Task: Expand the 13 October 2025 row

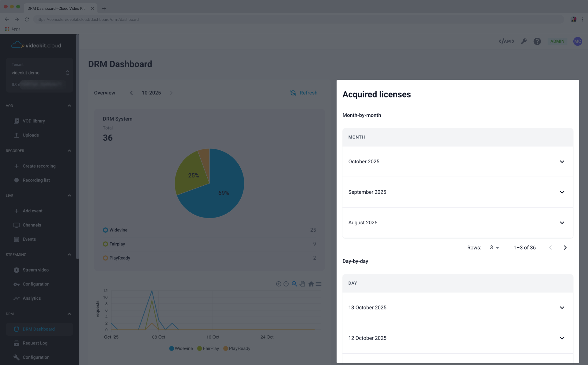Action: coord(562,307)
